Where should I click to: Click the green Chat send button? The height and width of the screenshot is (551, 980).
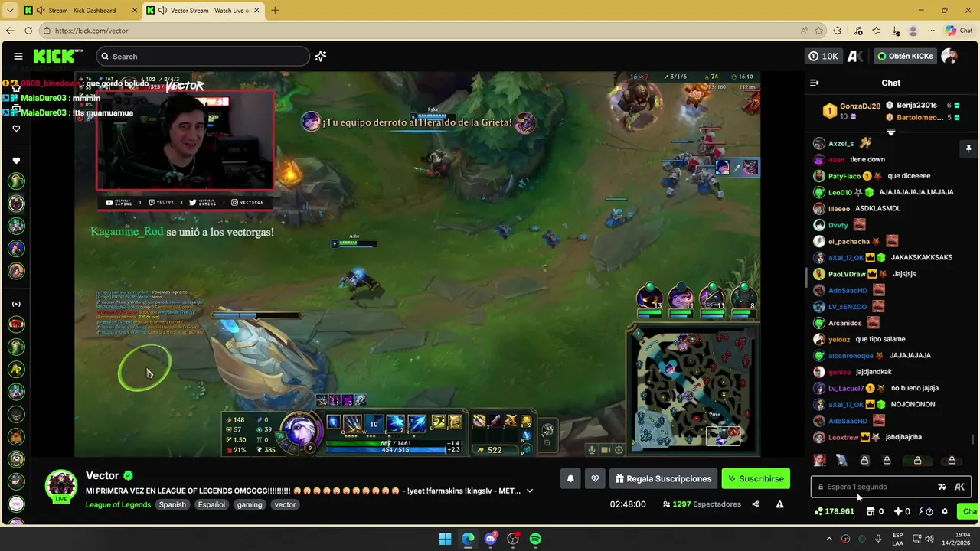pyautogui.click(x=968, y=511)
